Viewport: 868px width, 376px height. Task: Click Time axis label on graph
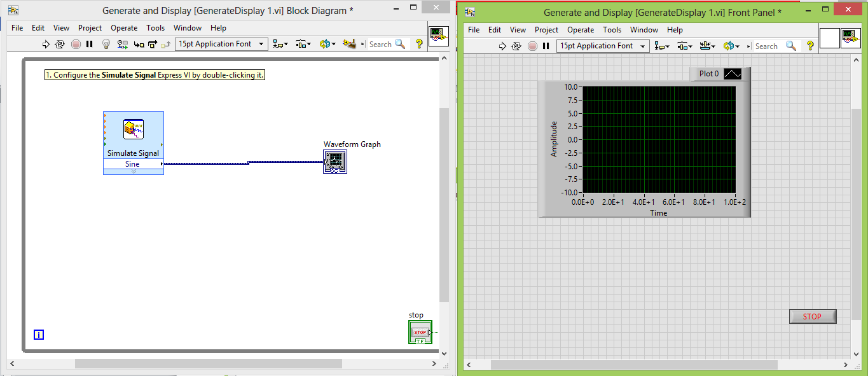[x=659, y=212]
